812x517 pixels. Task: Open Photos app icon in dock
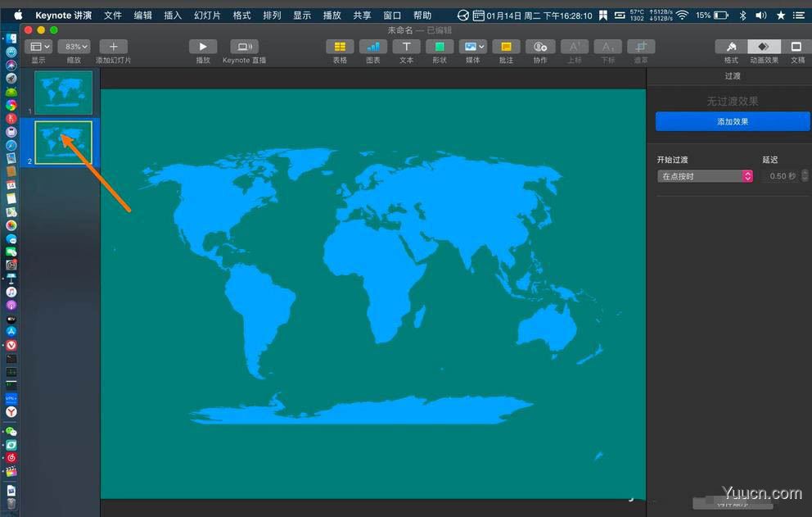point(11,225)
